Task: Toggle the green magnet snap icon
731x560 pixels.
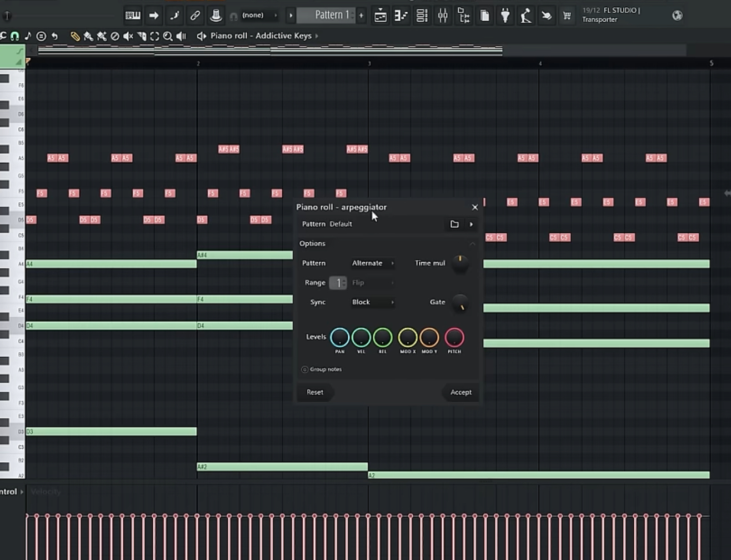Action: (14, 36)
